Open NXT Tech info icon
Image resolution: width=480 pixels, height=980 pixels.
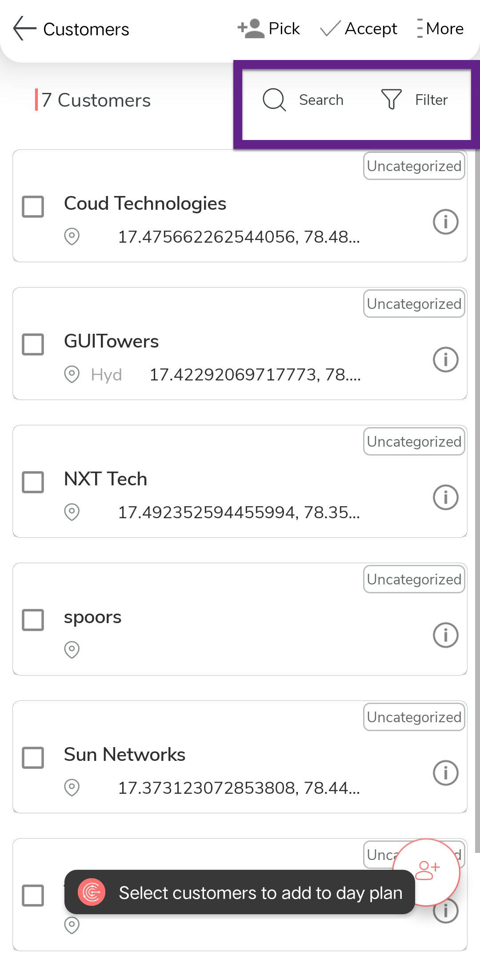coord(445,497)
